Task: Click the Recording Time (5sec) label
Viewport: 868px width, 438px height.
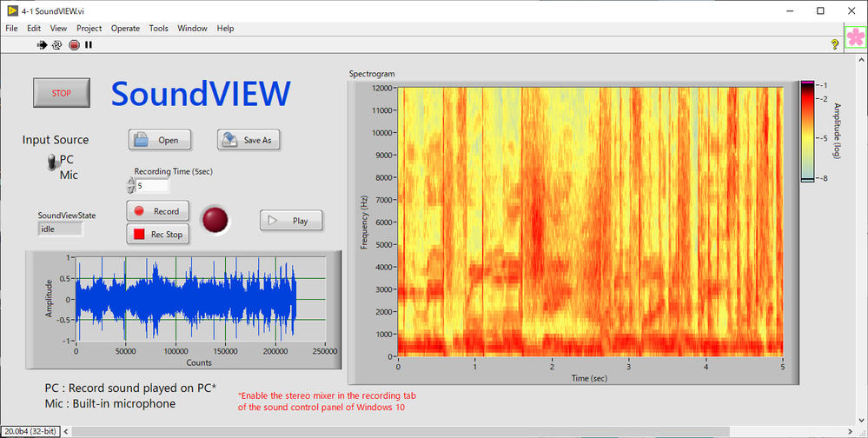Action: tap(173, 172)
